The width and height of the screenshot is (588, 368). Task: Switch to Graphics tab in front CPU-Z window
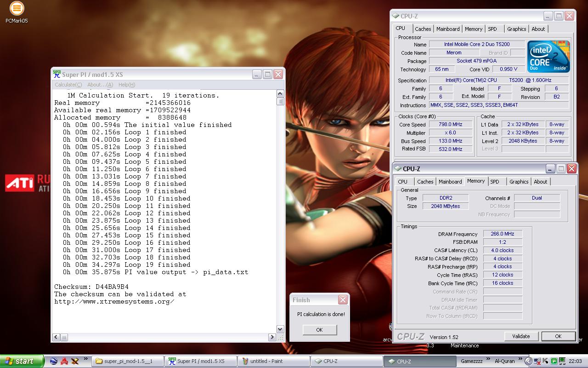click(519, 182)
